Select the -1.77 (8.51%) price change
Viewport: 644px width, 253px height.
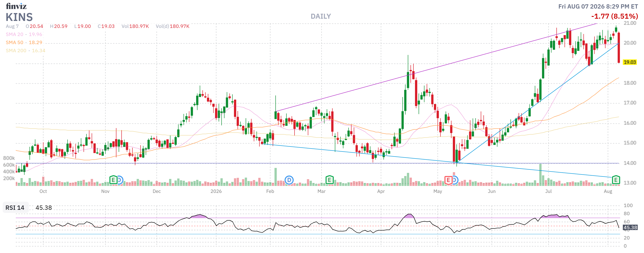pyautogui.click(x=615, y=16)
